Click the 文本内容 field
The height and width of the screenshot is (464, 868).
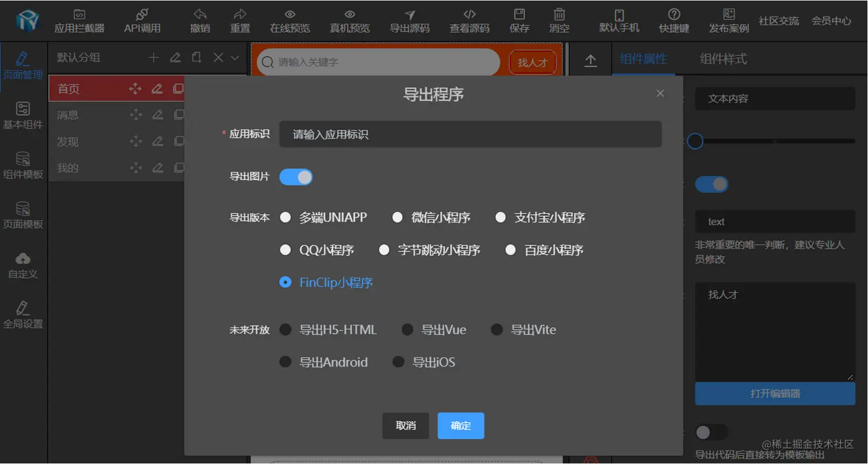(x=775, y=99)
